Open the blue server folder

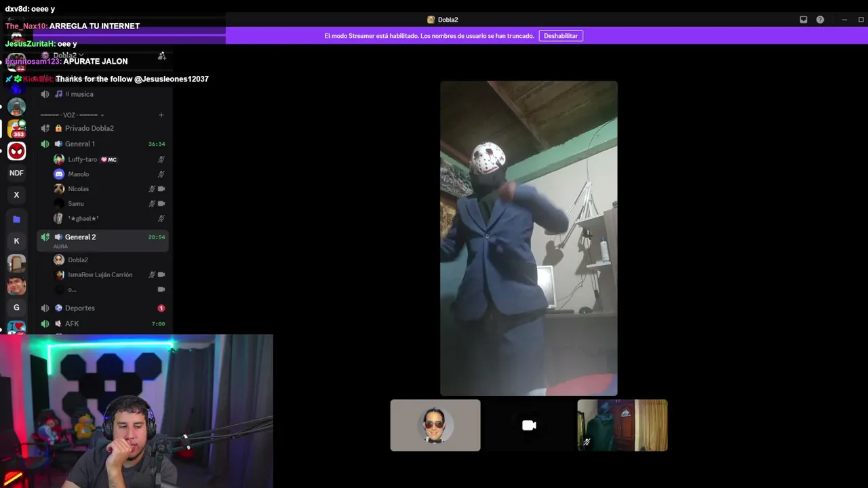17,219
